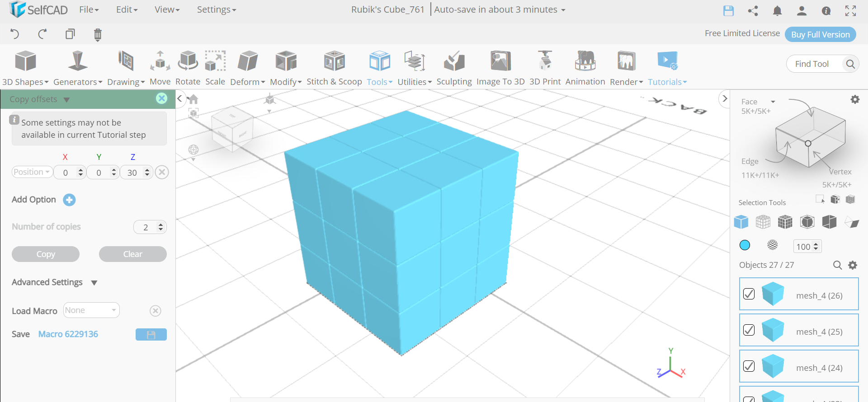Viewport: 868px width, 402px height.
Task: Click the Add Option plus button
Action: pos(69,200)
